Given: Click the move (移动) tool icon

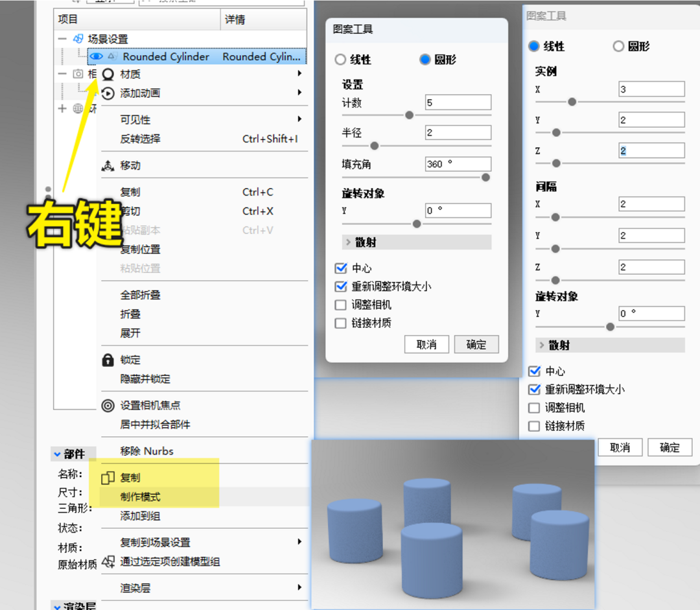Looking at the screenshot, I should pyautogui.click(x=108, y=166).
